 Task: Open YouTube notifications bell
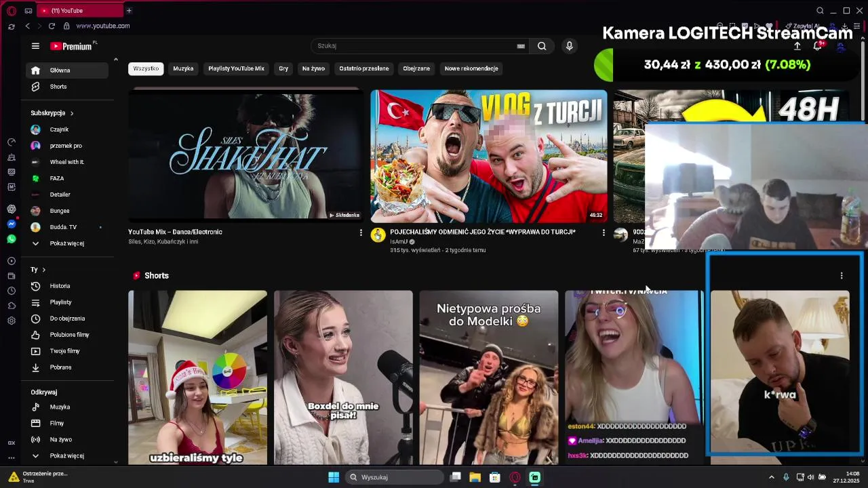[818, 45]
